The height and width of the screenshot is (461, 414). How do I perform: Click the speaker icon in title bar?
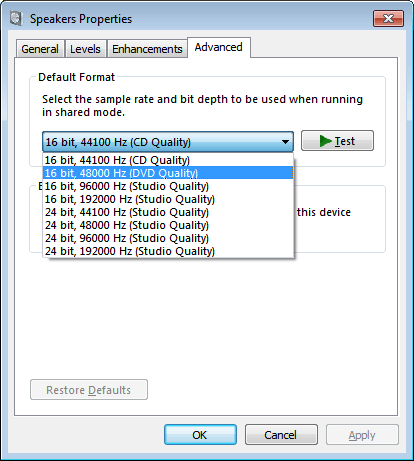pos(16,18)
